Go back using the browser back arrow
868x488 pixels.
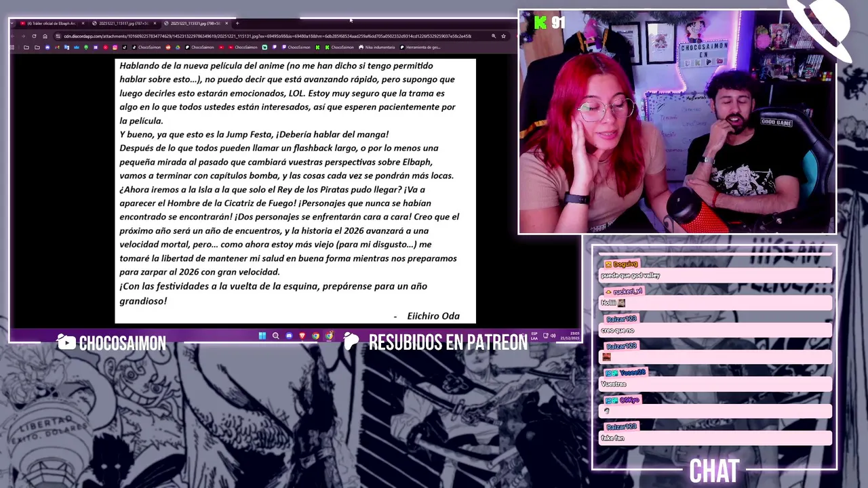pos(13,36)
